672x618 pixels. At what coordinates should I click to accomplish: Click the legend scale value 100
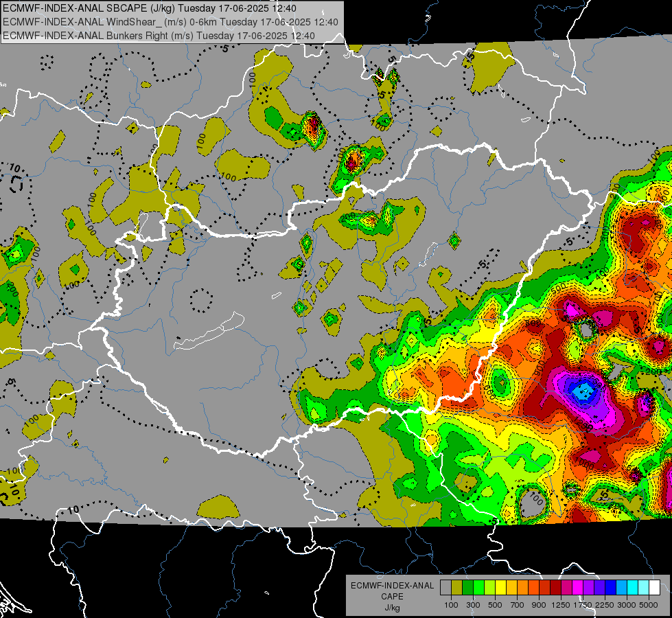pyautogui.click(x=451, y=605)
